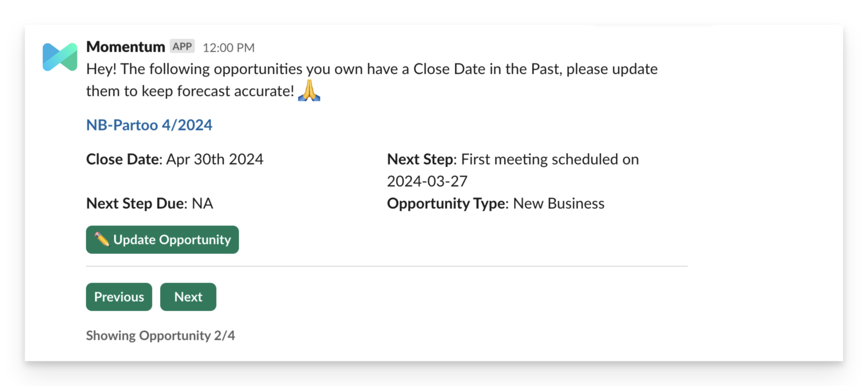Click the Next Step Due label
Image resolution: width=868 pixels, height=386 pixels.
tap(135, 203)
